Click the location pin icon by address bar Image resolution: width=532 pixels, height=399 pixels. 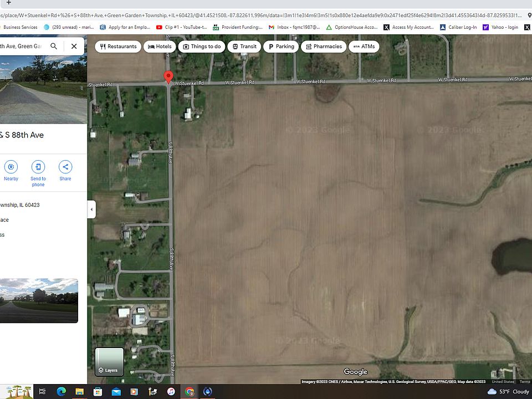coord(529,16)
